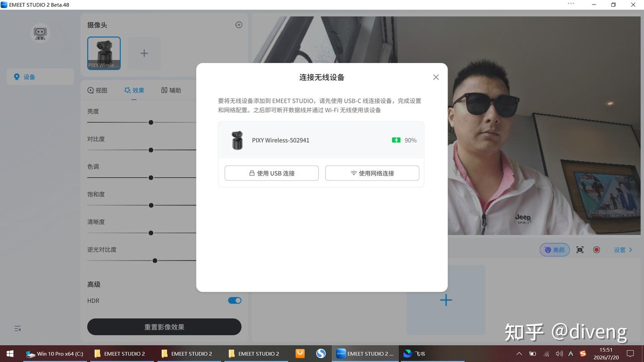
Task: Click the PIXY camera image in the dialog
Action: point(237,140)
